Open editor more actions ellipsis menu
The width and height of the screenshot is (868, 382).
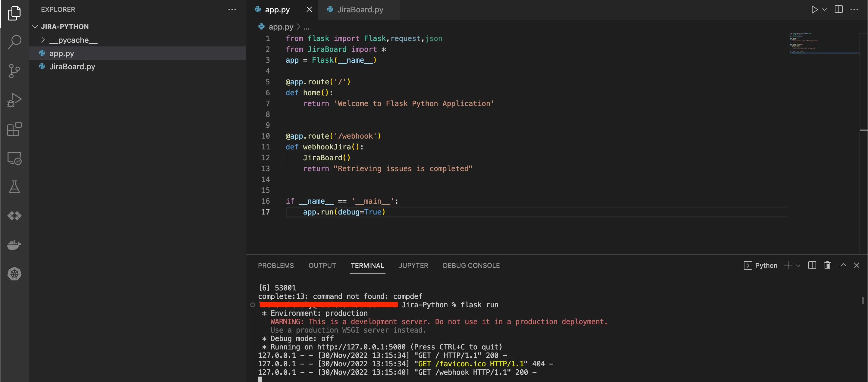(x=854, y=9)
